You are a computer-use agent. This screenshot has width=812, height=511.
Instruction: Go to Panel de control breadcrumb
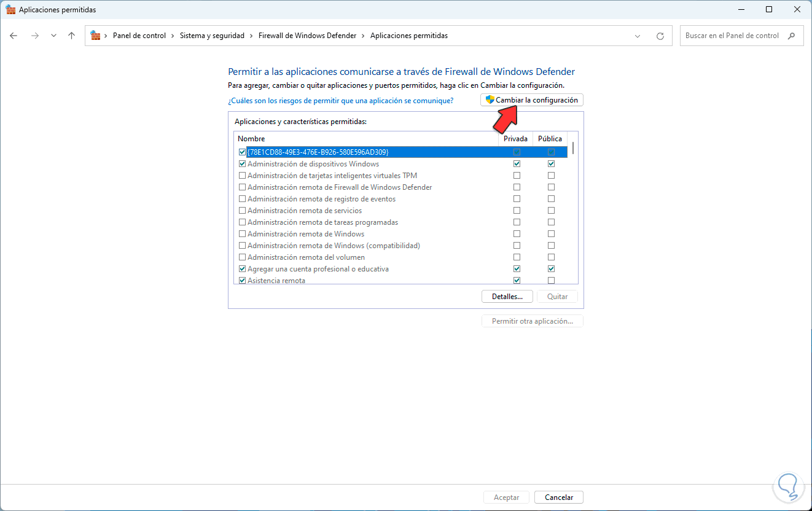click(x=139, y=36)
